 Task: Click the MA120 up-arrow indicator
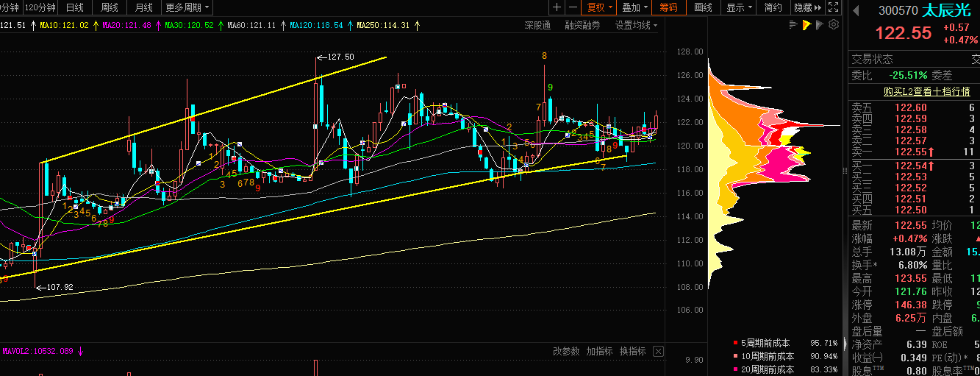pos(350,25)
